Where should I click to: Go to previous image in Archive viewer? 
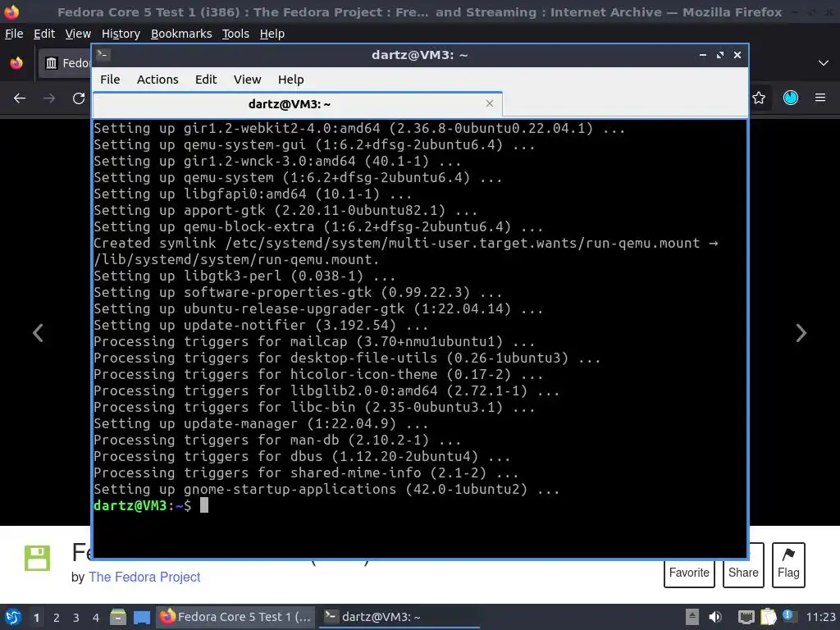pos(38,333)
